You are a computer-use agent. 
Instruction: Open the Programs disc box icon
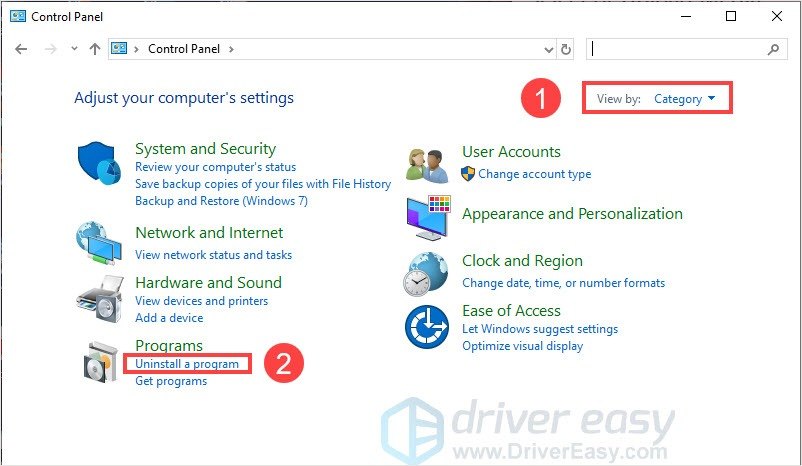click(101, 361)
